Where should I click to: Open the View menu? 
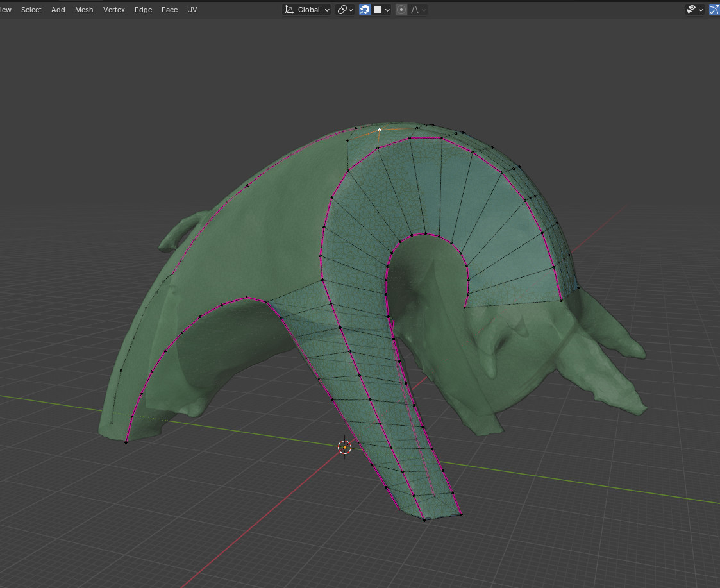tap(6, 10)
